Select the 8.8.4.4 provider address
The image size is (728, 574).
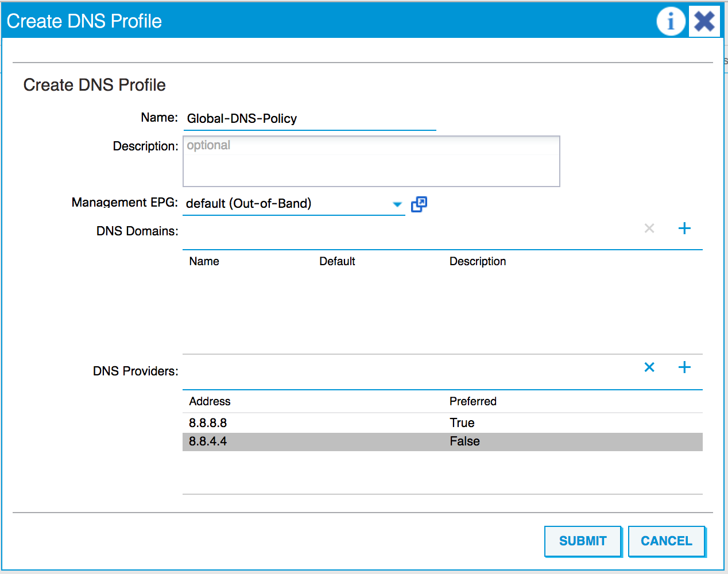[208, 441]
